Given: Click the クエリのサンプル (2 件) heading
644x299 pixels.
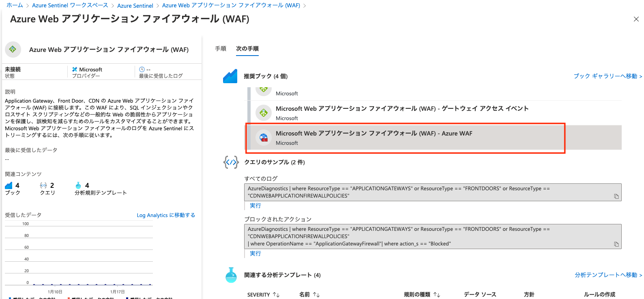Looking at the screenshot, I should coord(275,162).
